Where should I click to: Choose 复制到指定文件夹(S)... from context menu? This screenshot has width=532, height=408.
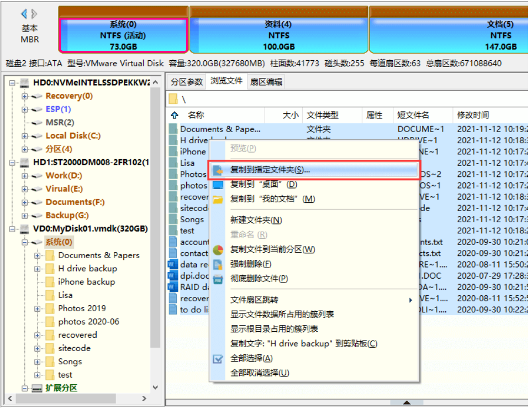[313, 170]
